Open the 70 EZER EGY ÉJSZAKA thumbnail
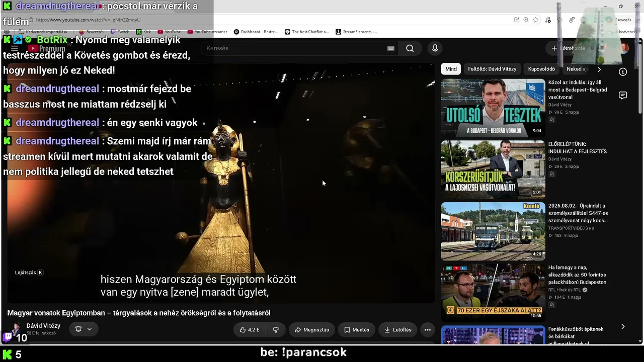Viewport: 644px width, 362px height. (x=493, y=293)
